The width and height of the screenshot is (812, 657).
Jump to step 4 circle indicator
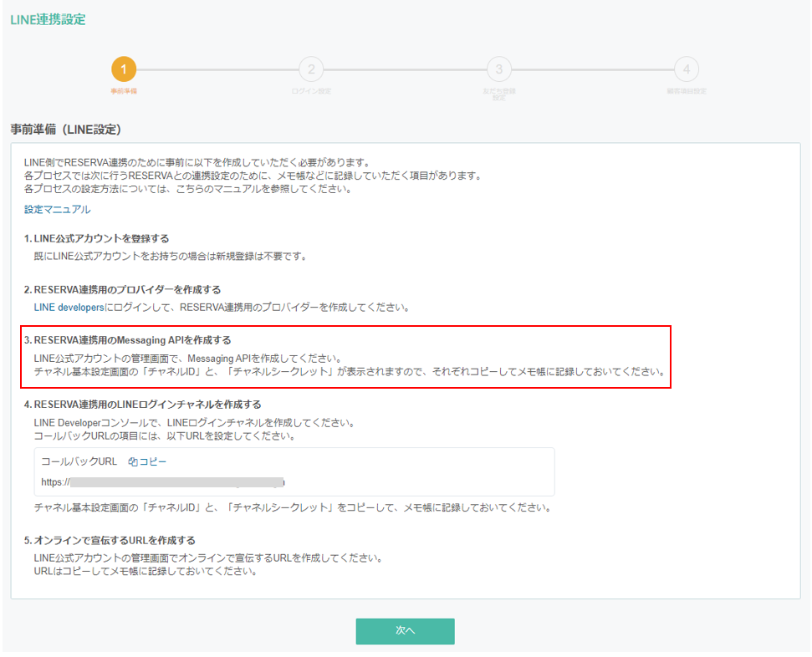[x=686, y=69]
